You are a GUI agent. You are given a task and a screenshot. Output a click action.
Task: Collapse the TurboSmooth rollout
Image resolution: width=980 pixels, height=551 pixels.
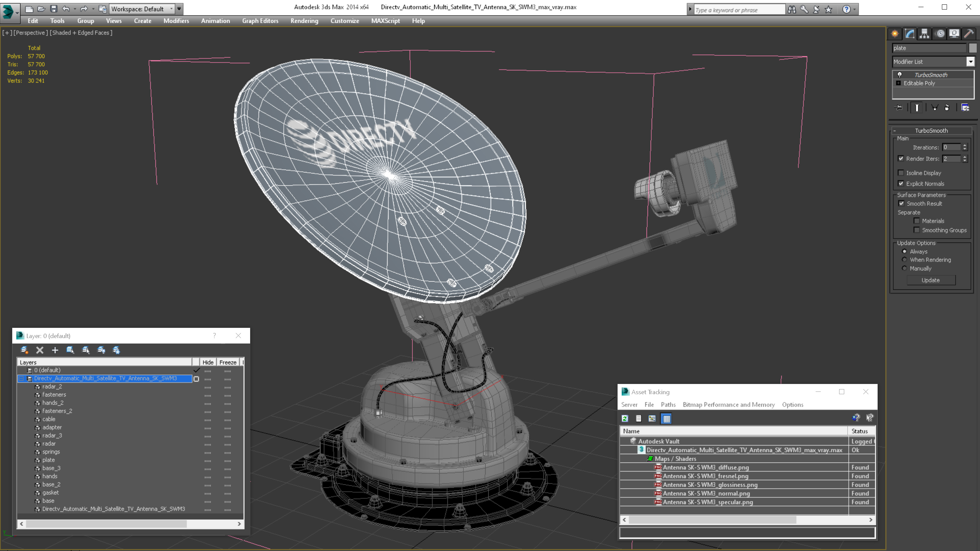[x=894, y=130]
